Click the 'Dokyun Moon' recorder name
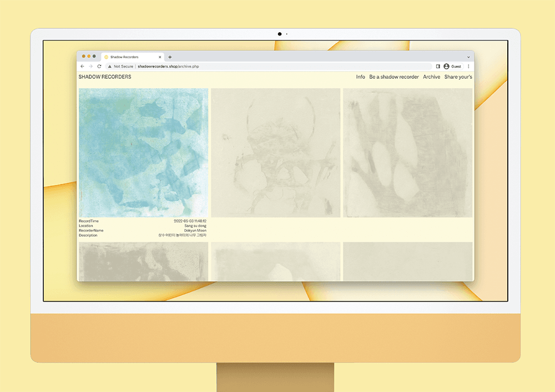555x392 pixels. click(195, 231)
